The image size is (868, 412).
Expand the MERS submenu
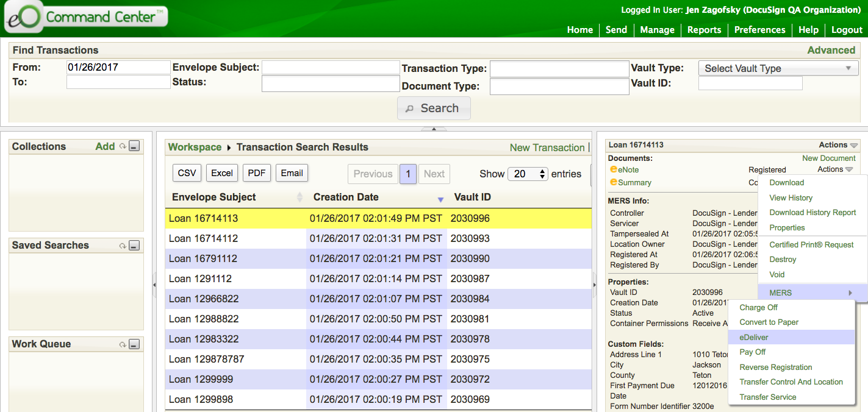click(x=812, y=293)
